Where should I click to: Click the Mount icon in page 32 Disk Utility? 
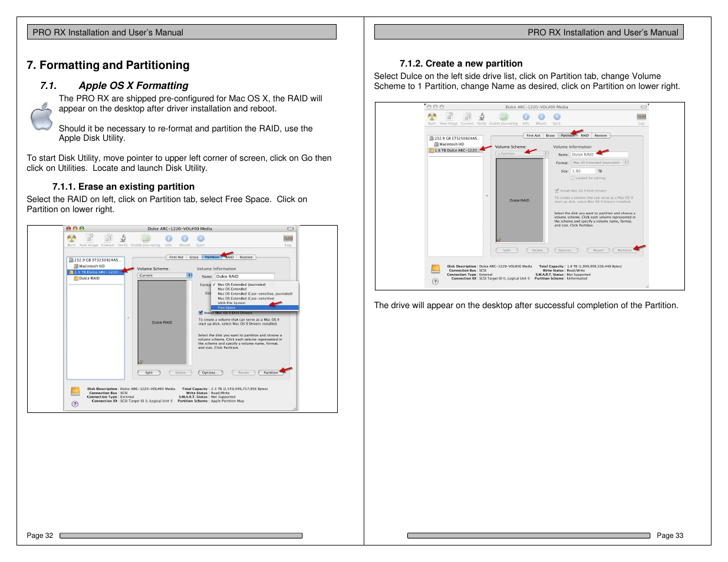[x=185, y=238]
